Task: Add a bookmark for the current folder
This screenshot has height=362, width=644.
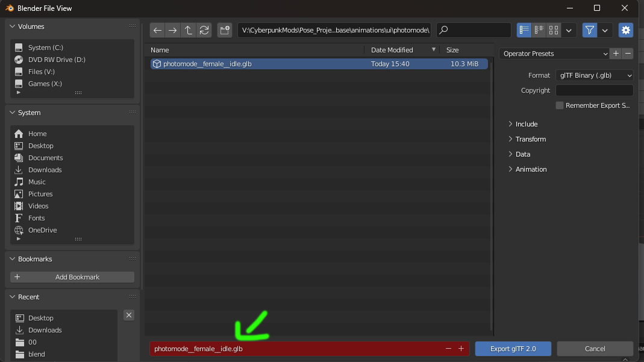Action: tap(71, 276)
